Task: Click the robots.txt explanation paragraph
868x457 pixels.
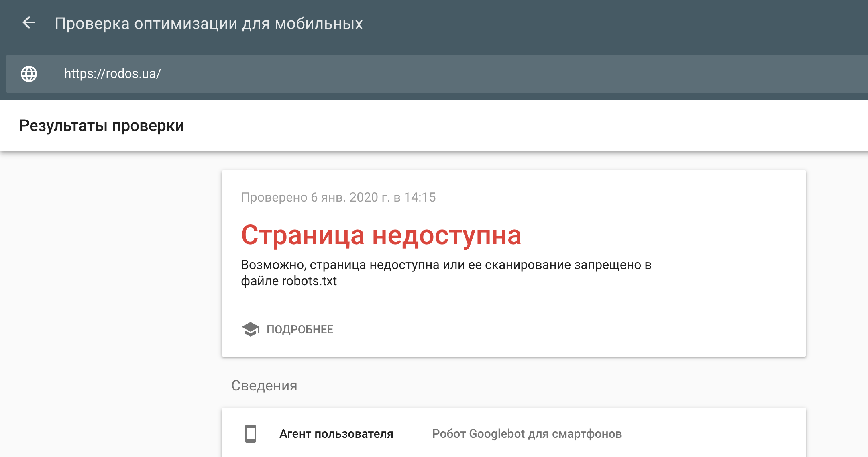Action: click(446, 273)
